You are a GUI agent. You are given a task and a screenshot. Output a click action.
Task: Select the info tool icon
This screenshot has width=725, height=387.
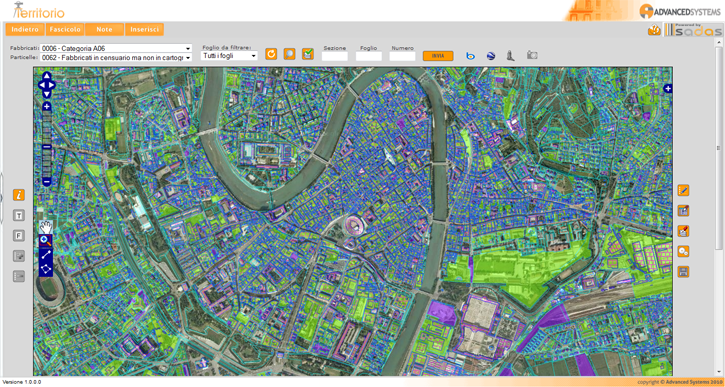pos(19,195)
